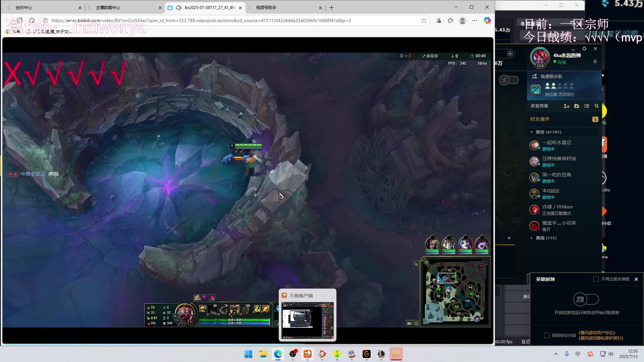
Task: Close the 创作中心 tab
Action: tap(80, 8)
